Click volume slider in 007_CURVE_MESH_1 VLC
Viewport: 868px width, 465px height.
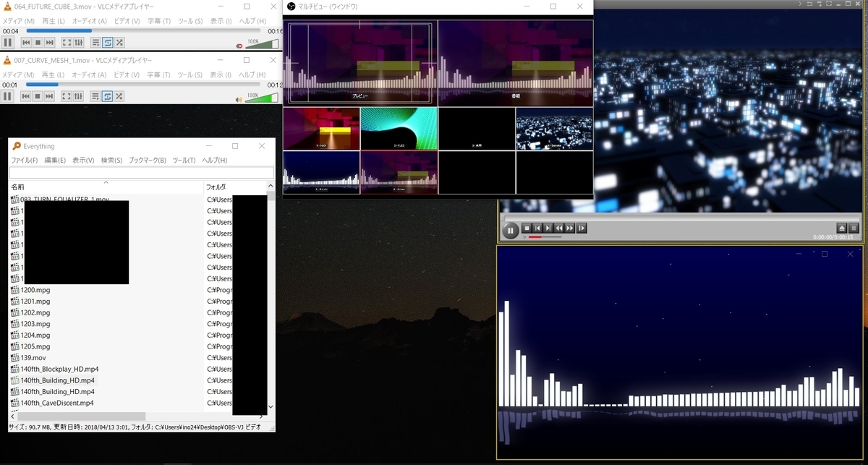(262, 98)
